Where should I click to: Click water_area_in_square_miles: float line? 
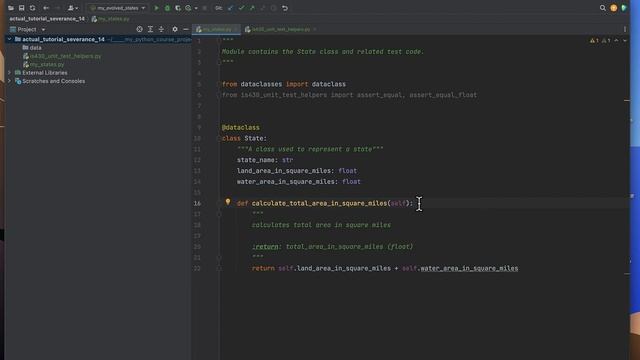[298, 182]
